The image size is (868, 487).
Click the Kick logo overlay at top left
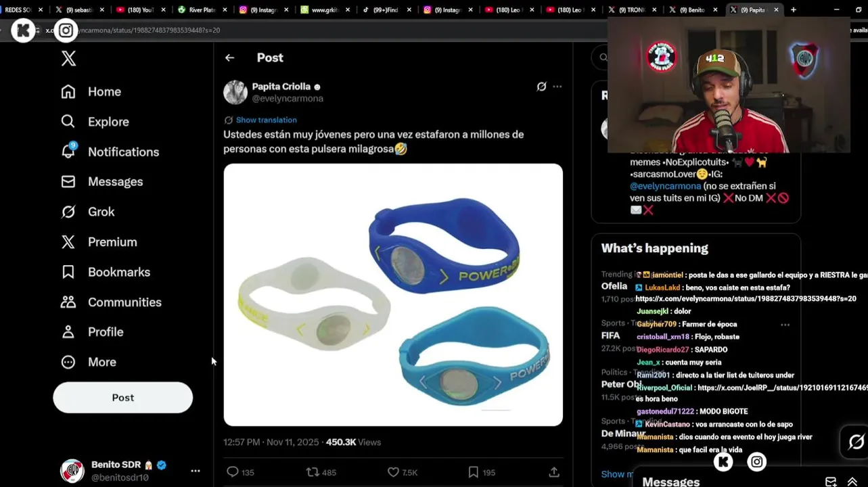pyautogui.click(x=23, y=30)
